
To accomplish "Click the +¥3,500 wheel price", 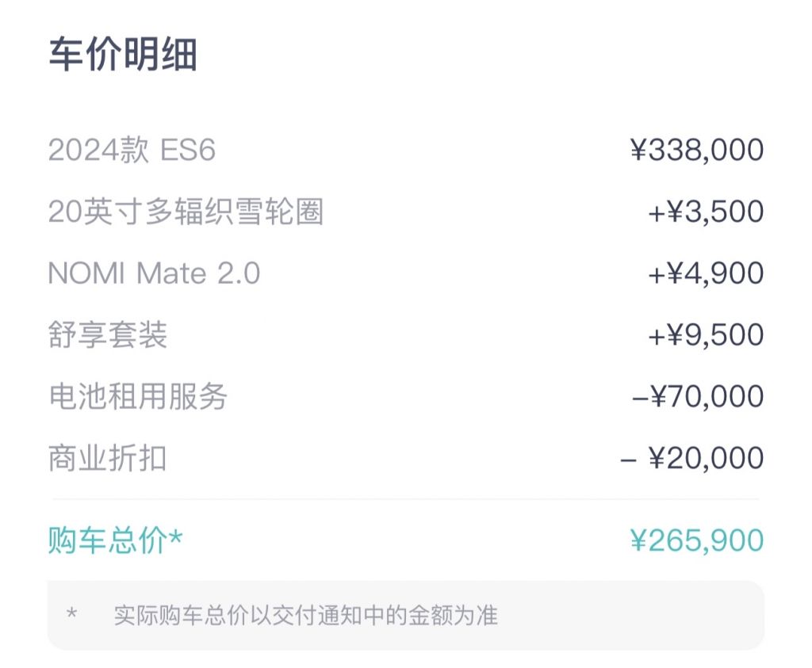I will pos(706,212).
